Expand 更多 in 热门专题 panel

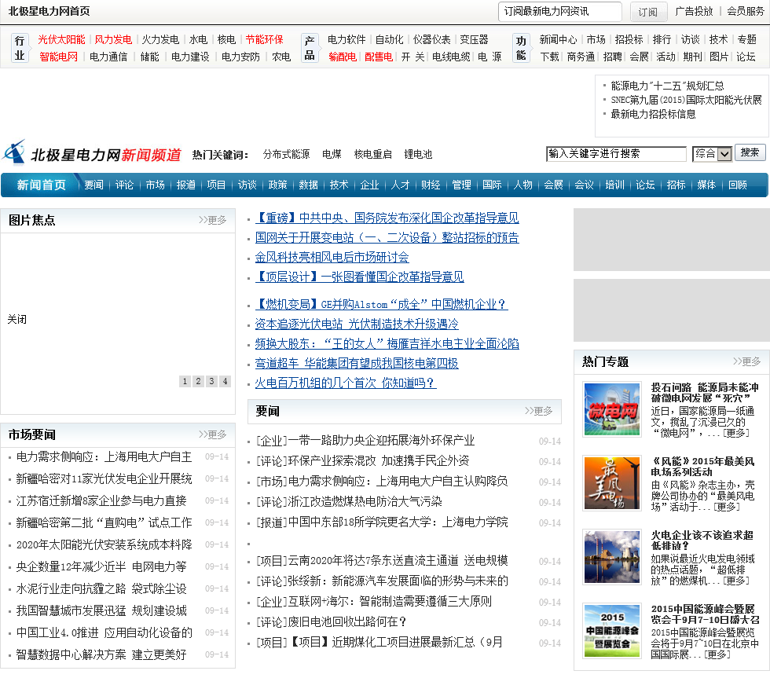coord(747,361)
